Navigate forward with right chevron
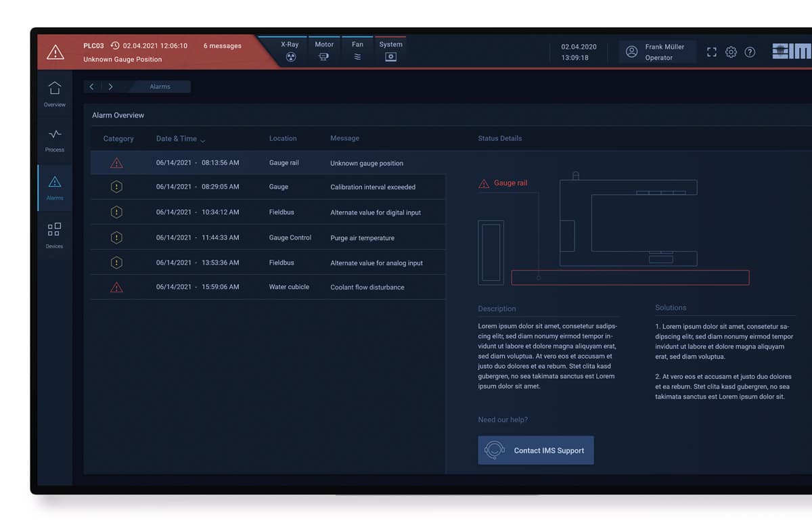 [x=110, y=87]
